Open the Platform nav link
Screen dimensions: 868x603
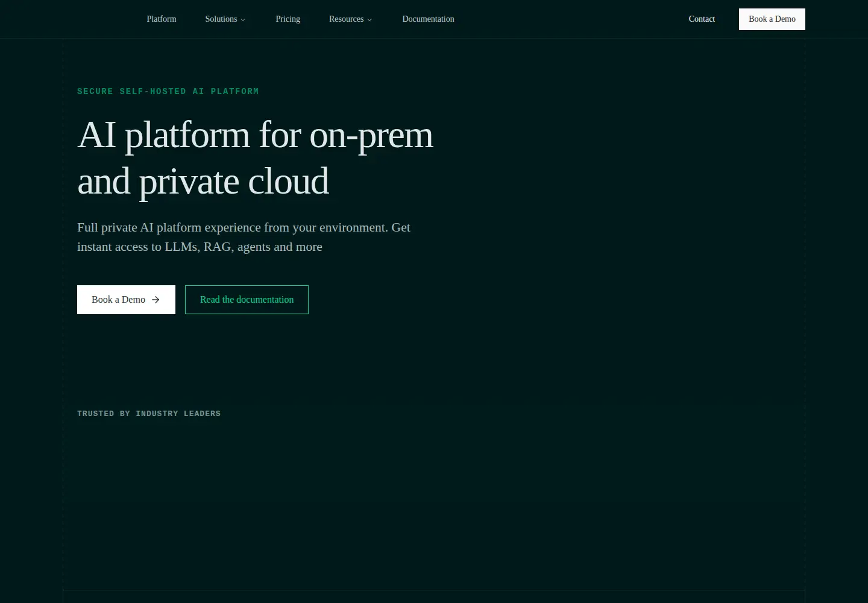[162, 19]
